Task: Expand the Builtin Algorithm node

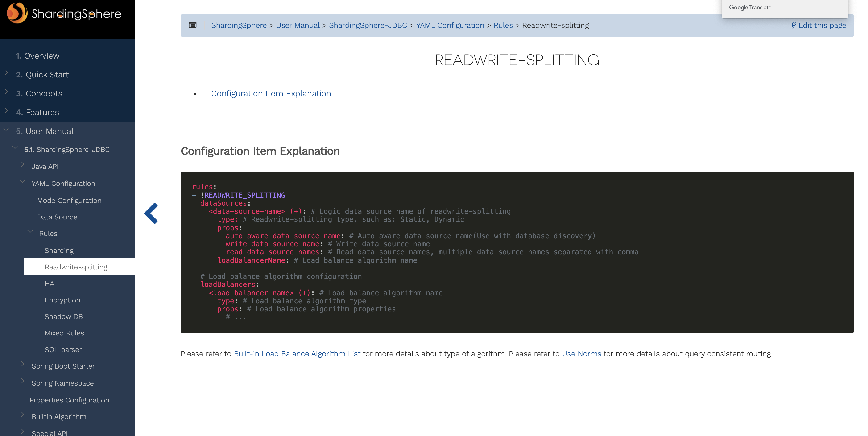Action: click(x=23, y=415)
